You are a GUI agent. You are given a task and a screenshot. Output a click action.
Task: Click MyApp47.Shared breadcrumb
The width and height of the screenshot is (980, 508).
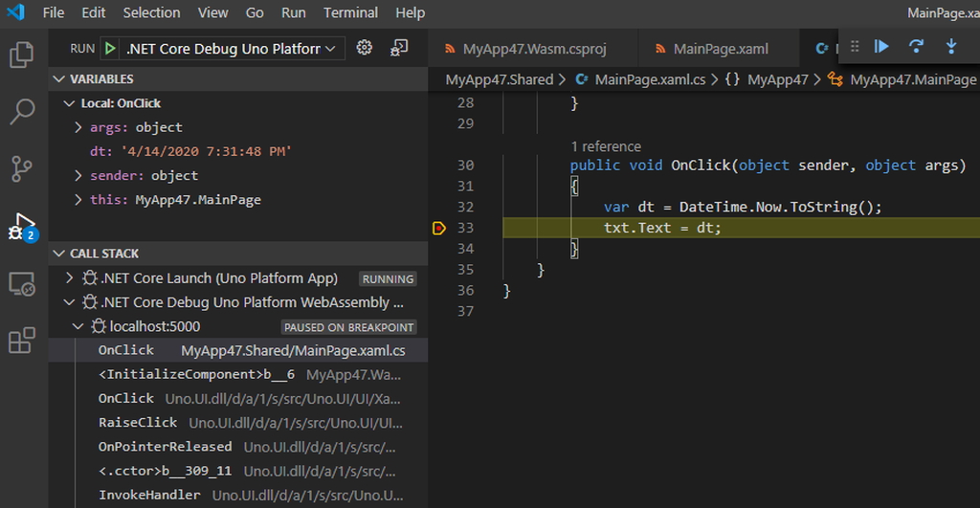coord(499,79)
